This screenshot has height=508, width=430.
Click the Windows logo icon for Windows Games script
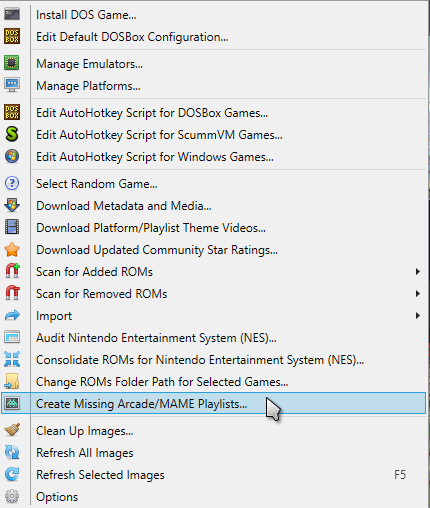[12, 156]
